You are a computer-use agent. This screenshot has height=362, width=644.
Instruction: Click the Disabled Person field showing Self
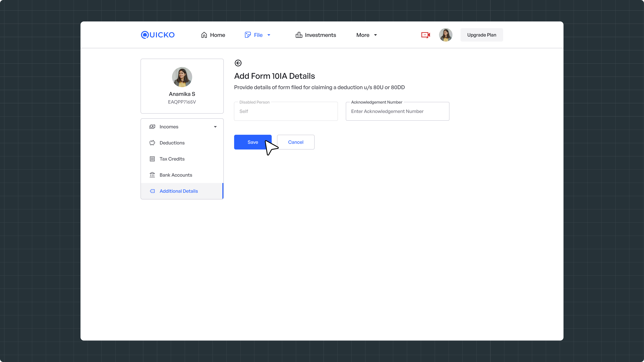(286, 111)
